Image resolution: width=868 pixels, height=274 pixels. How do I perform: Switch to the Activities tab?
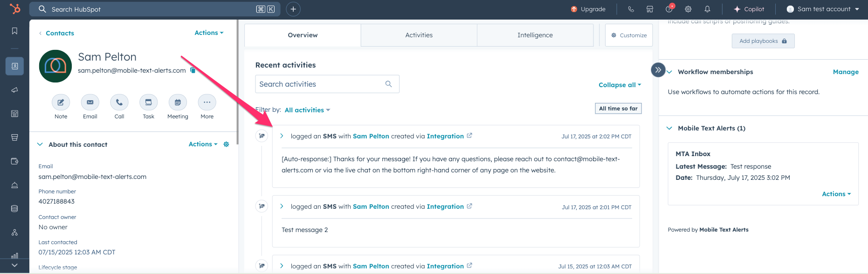point(419,35)
